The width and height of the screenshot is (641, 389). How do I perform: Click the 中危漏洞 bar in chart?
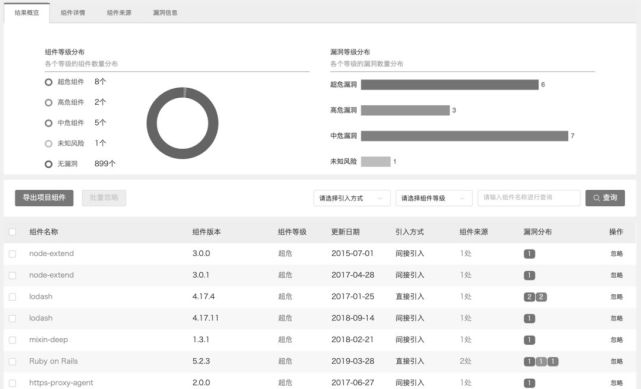click(464, 136)
